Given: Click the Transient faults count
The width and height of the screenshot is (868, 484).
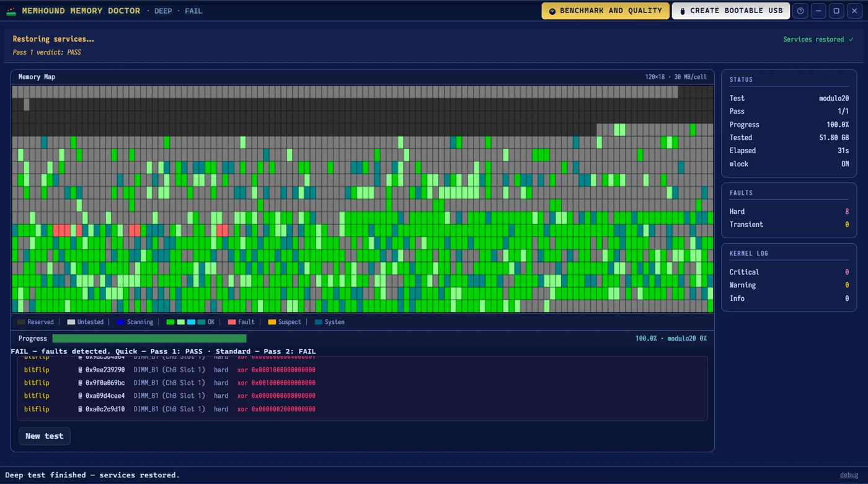Looking at the screenshot, I should (847, 225).
